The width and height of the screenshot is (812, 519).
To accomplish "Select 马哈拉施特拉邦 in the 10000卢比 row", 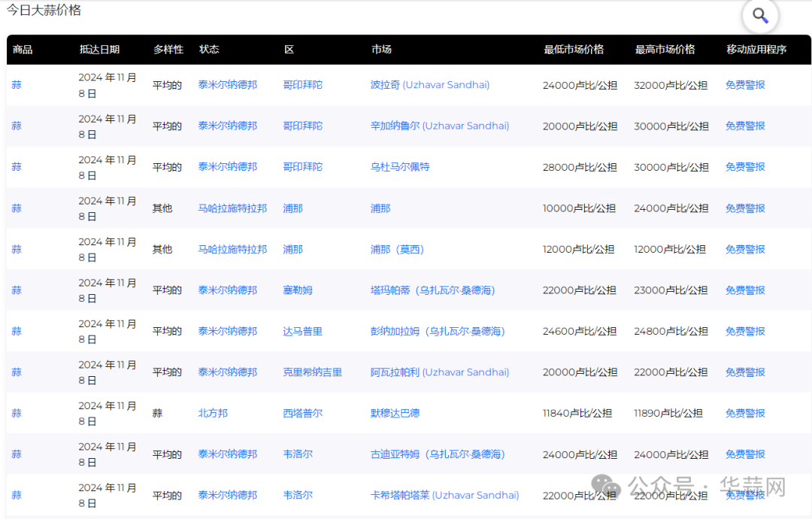I will [232, 208].
